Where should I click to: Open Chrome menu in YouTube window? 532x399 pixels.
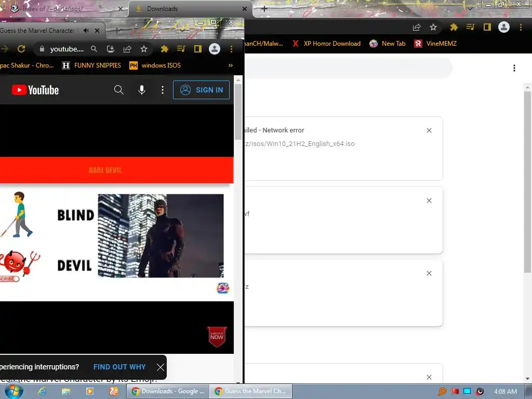click(231, 49)
